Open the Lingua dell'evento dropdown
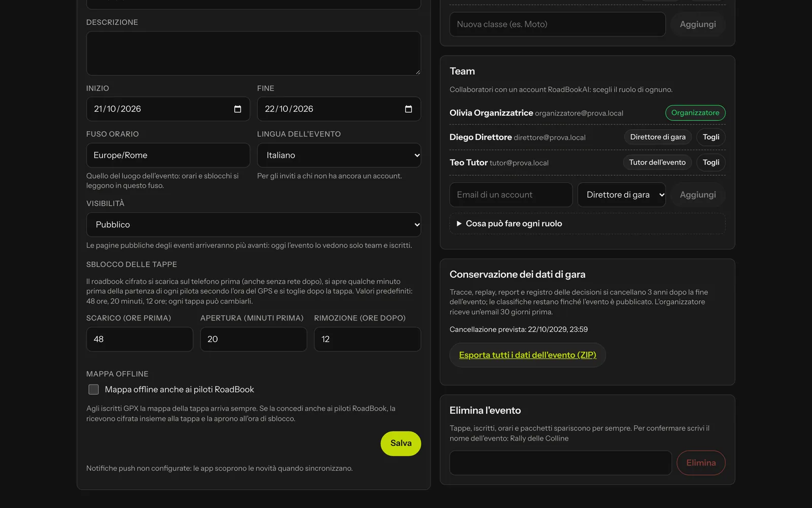The width and height of the screenshot is (812, 508). point(339,155)
